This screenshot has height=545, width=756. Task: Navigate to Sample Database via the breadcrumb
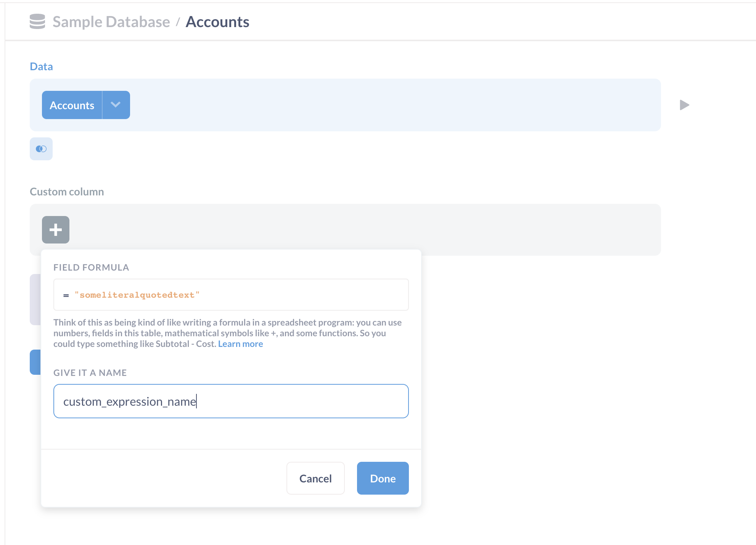click(111, 22)
